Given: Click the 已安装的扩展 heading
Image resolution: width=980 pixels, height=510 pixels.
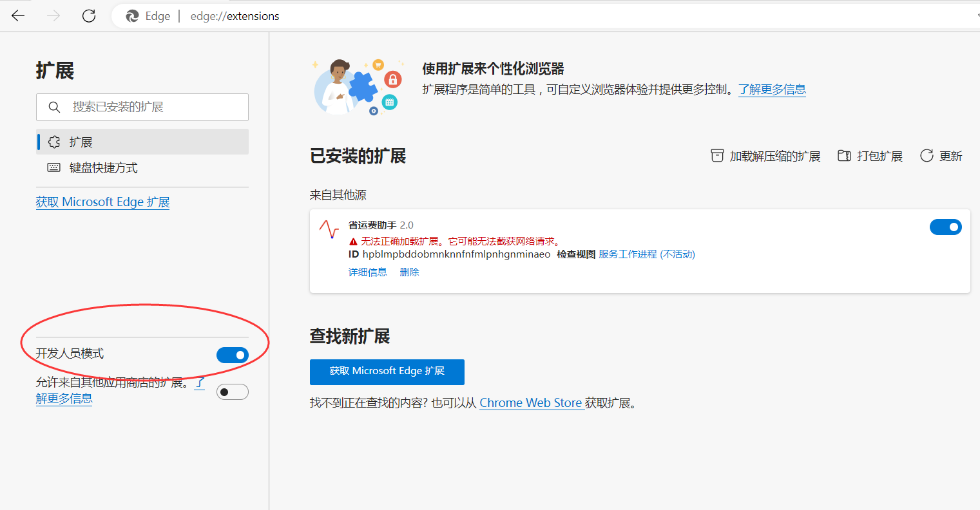Looking at the screenshot, I should coord(358,156).
